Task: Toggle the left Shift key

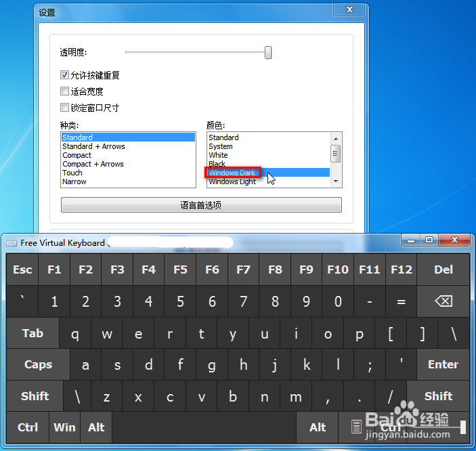Action: tap(35, 396)
